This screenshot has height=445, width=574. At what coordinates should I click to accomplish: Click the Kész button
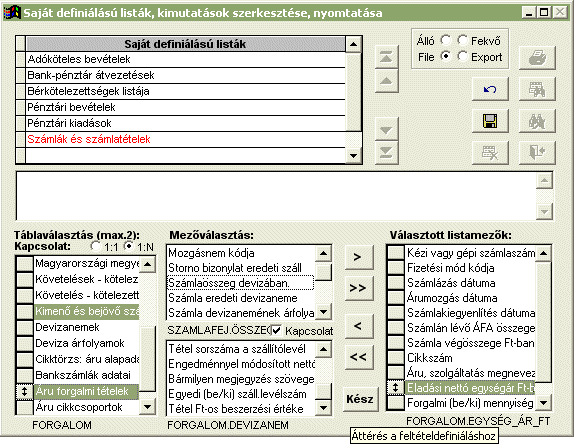point(360,399)
